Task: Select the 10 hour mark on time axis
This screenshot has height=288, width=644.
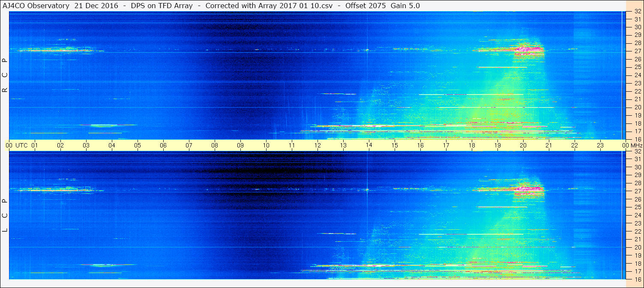Action: pos(266,145)
